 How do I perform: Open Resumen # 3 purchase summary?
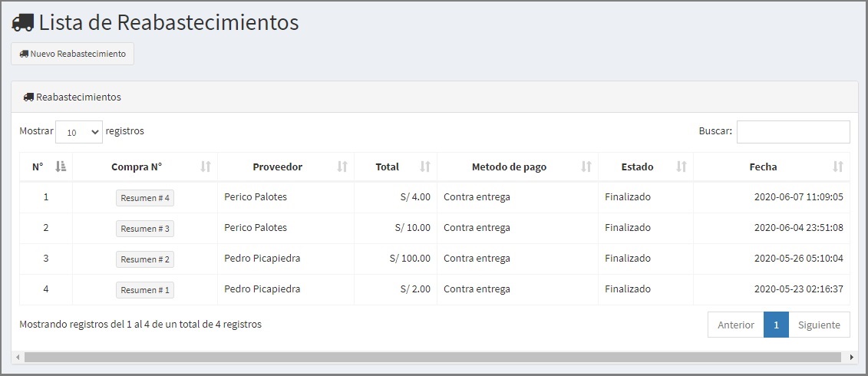coord(145,228)
